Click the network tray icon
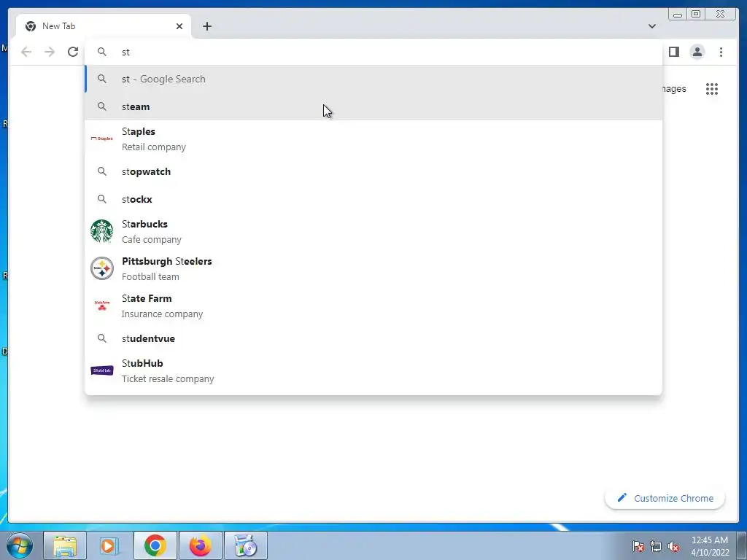 pyautogui.click(x=656, y=546)
